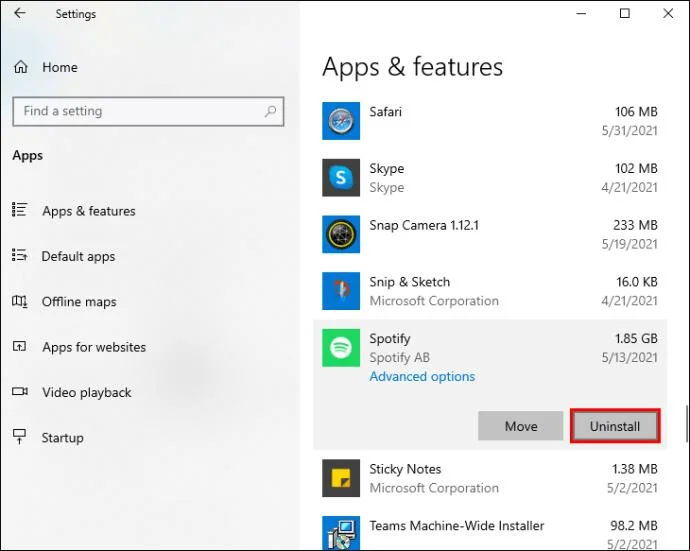
Task: Select the Sticky Notes app icon
Action: (x=341, y=478)
